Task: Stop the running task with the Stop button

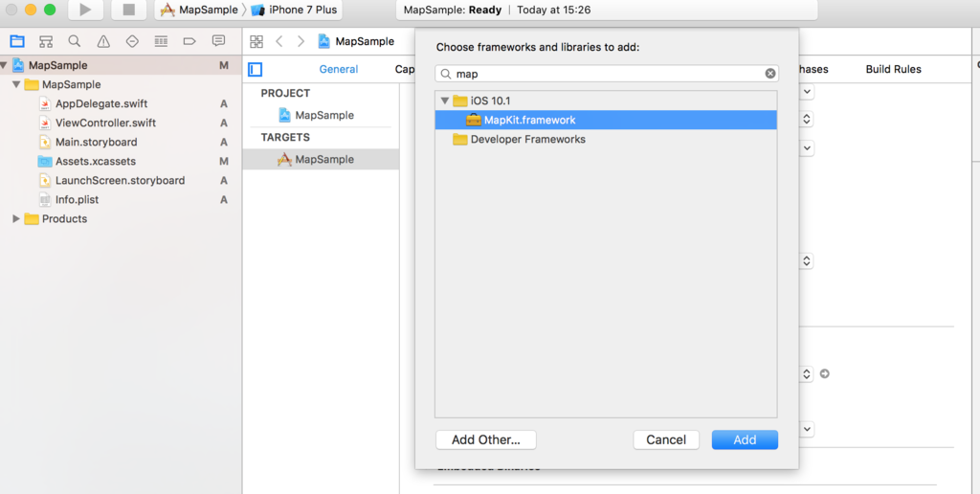Action: point(129,10)
